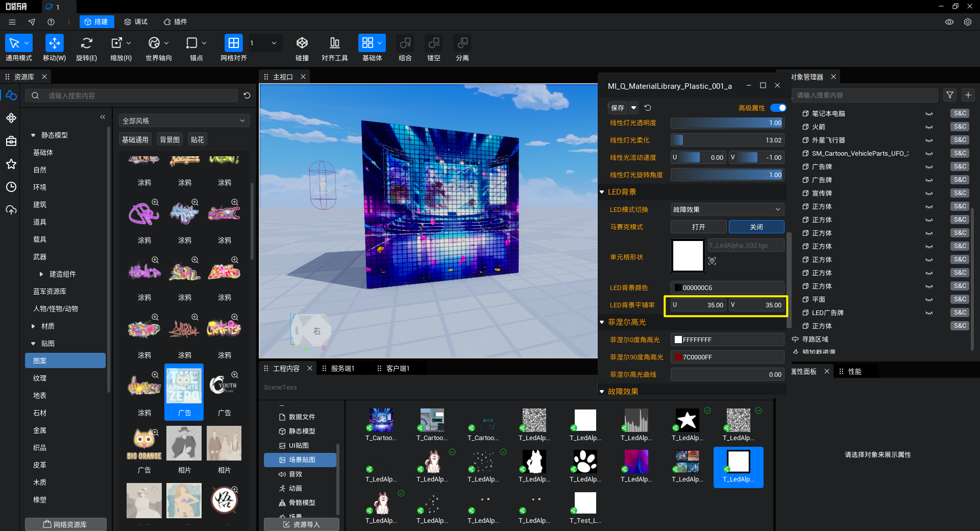Click the reset icon next to 保存
This screenshot has width=980, height=531.
coord(648,108)
